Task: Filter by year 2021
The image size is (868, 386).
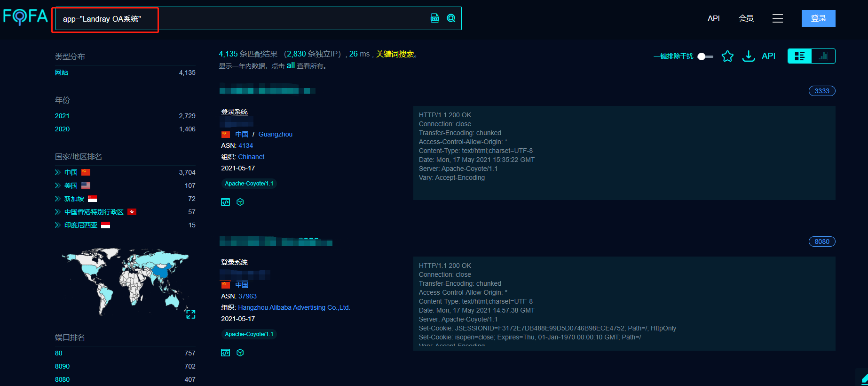Action: pyautogui.click(x=62, y=116)
